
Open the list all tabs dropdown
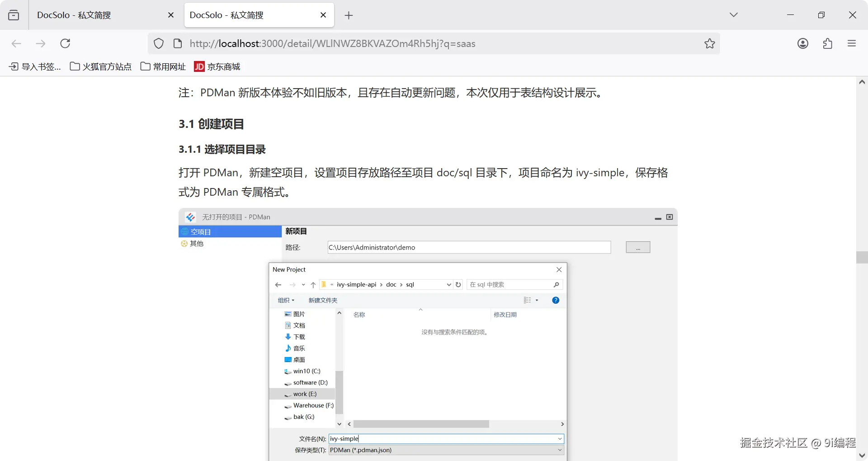734,15
